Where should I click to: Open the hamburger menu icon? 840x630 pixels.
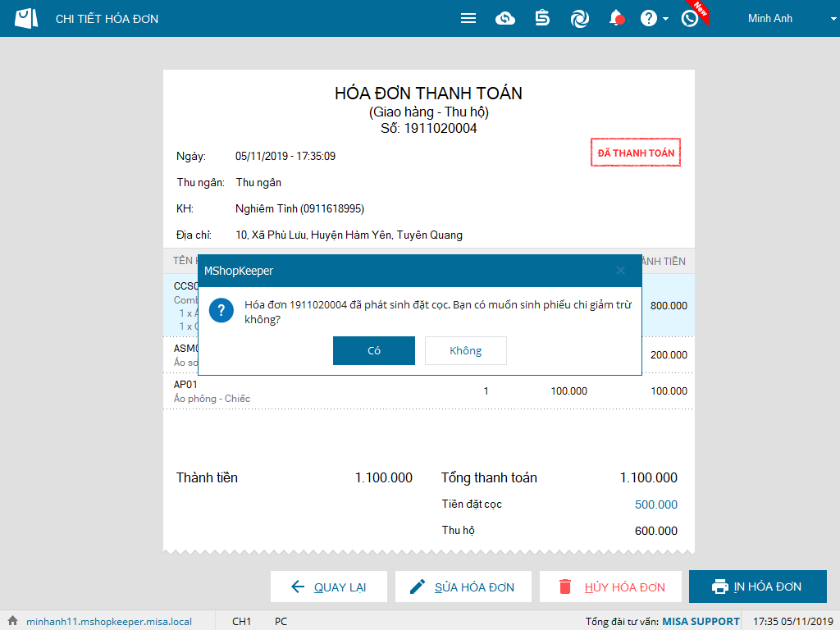[468, 19]
